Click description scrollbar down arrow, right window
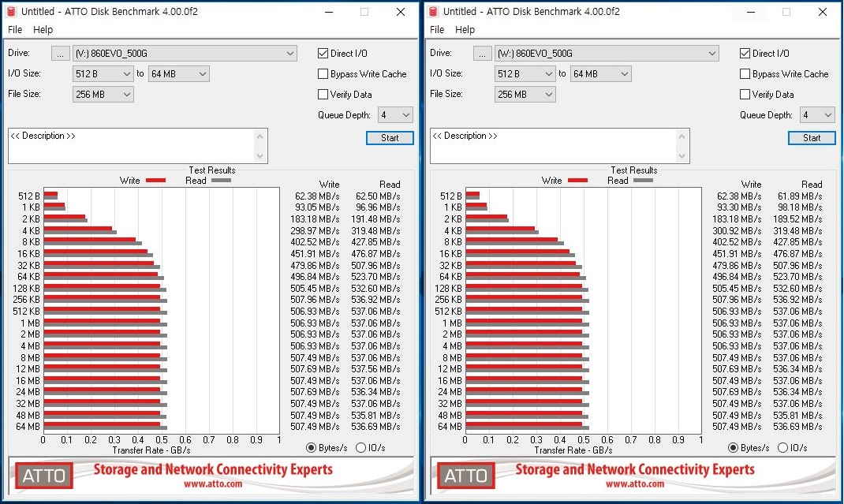 (682, 156)
